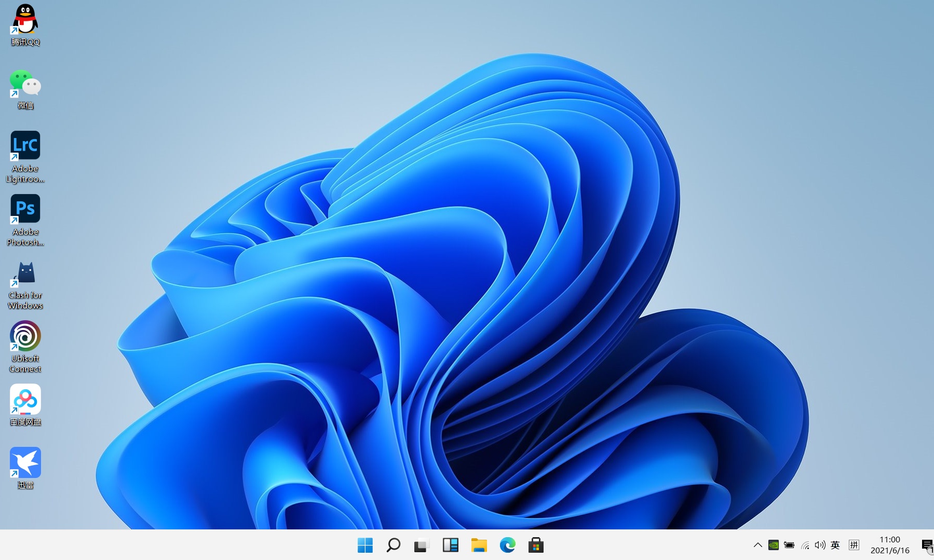The height and width of the screenshot is (560, 934).
Task: Open Windows Search
Action: [393, 545]
